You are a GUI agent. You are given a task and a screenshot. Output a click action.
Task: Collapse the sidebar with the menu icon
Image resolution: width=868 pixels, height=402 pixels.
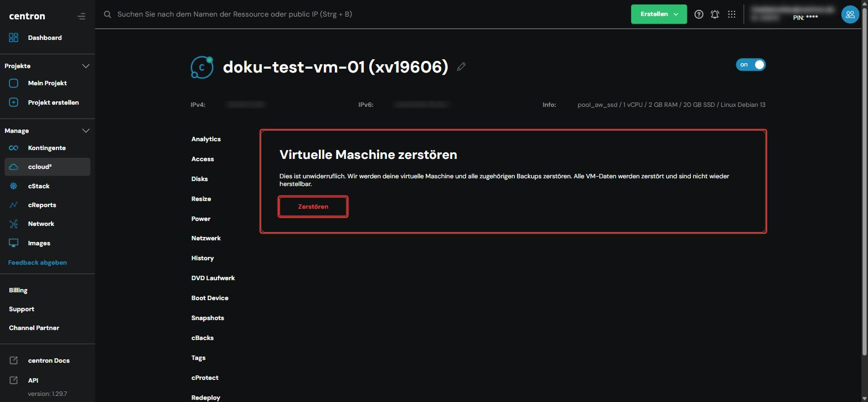[x=81, y=16]
